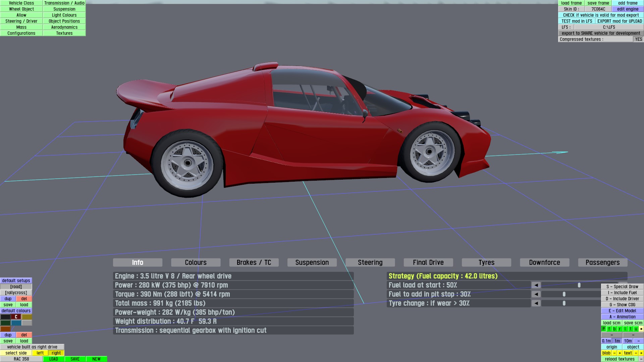The height and width of the screenshot is (362, 644).
Task: Click EXPORT mod for UPLOAD
Action: [x=620, y=21]
